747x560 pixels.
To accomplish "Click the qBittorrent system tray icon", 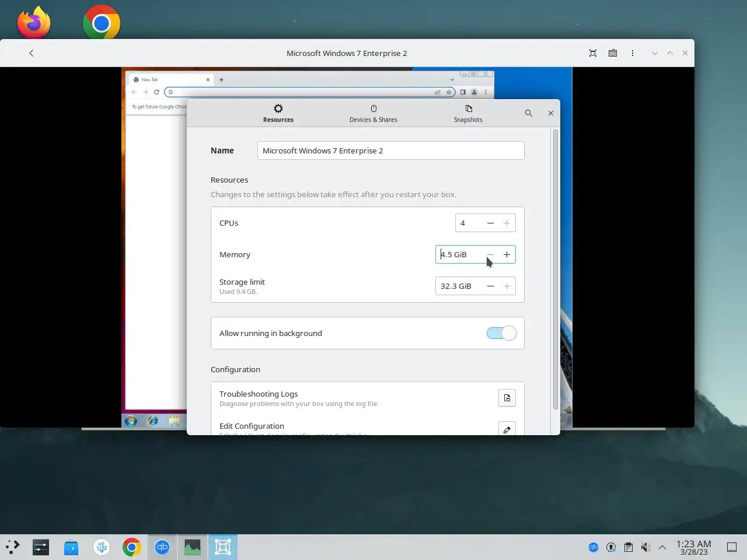I will (594, 547).
